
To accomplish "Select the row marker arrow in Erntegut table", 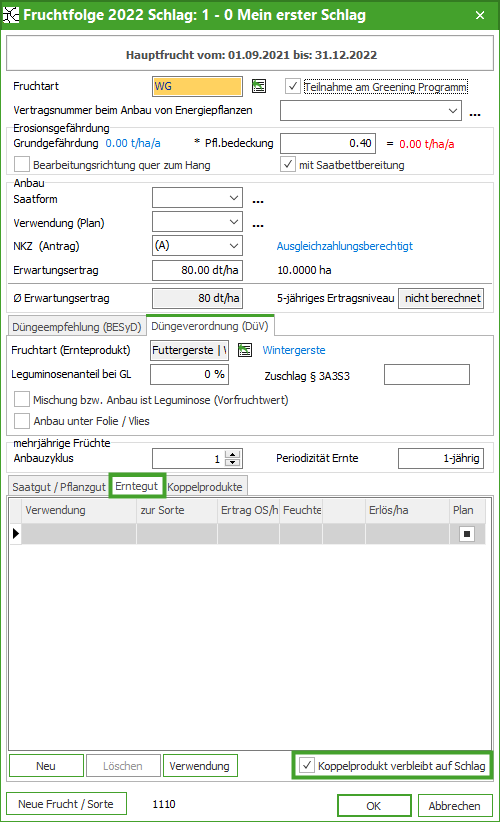I will 16,534.
